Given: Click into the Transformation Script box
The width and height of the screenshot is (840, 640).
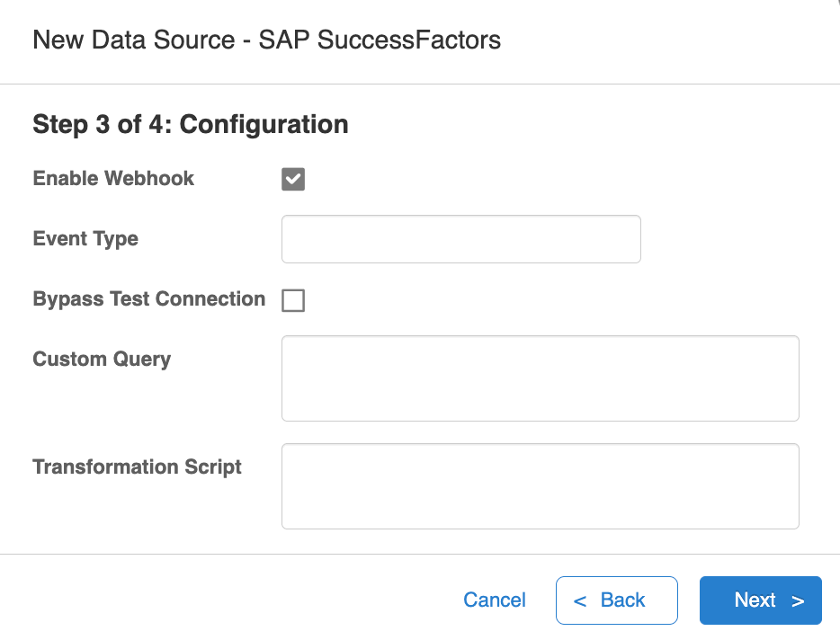Looking at the screenshot, I should coord(540,486).
